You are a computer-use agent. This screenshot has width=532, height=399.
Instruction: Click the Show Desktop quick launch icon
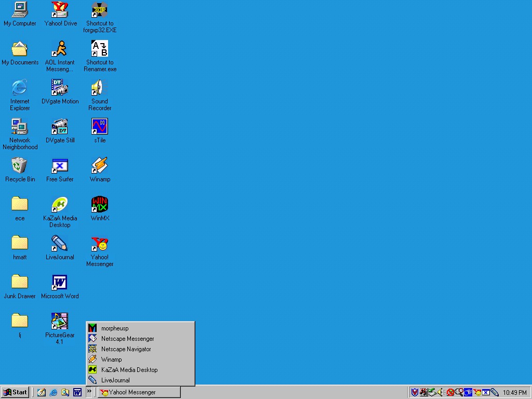(x=42, y=393)
